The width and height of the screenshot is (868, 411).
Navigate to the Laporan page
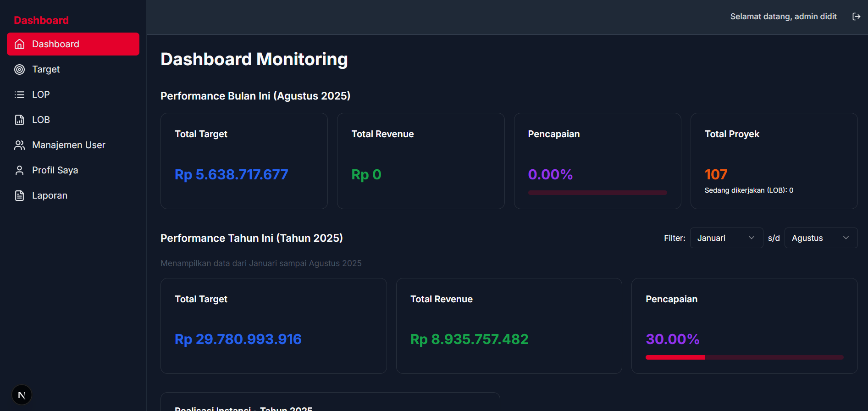[x=50, y=195]
